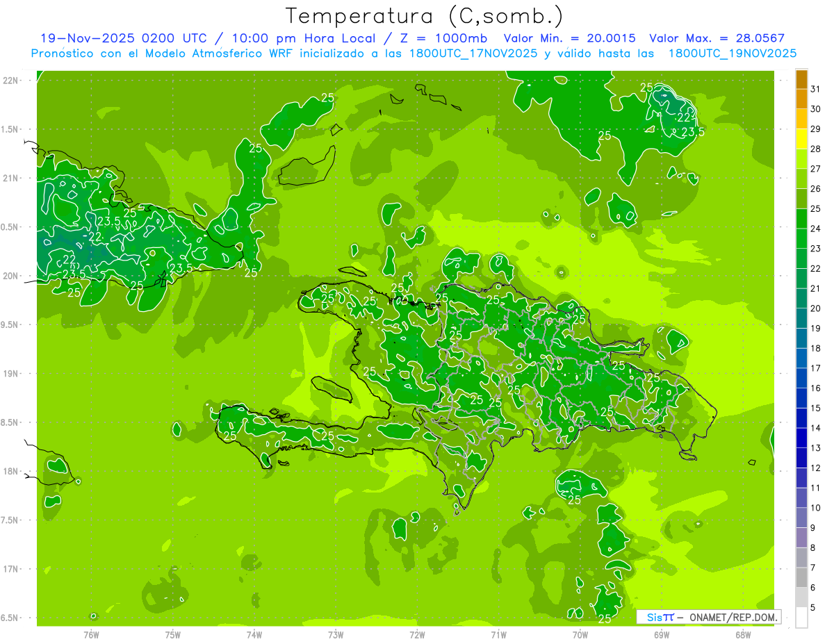Click the '31' value on the color scale
The width and height of the screenshot is (834, 644).
(x=816, y=89)
